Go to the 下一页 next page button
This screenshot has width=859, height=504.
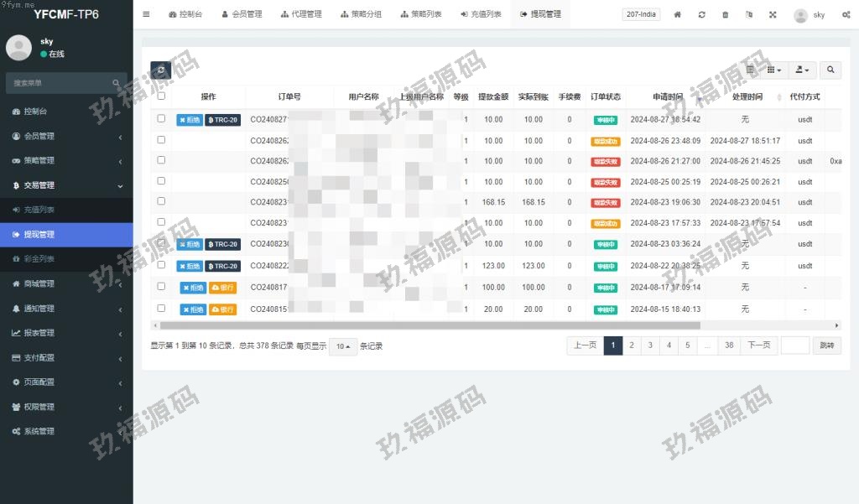point(758,346)
